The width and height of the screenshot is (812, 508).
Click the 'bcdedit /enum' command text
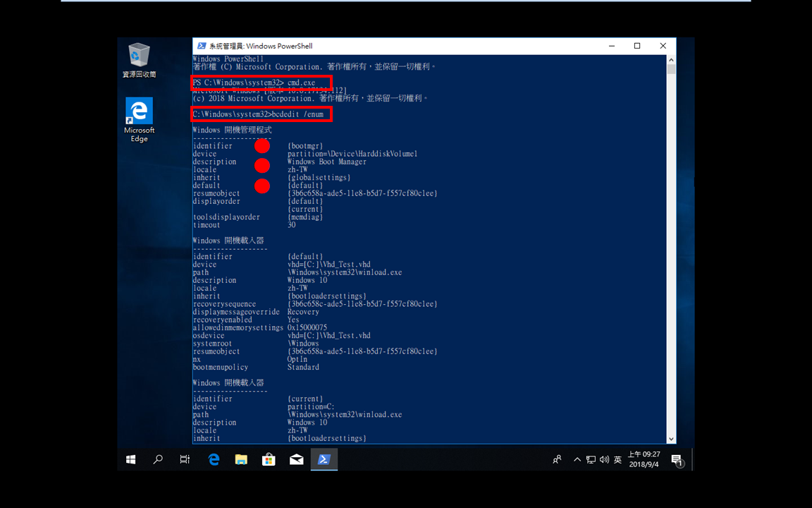coord(297,114)
